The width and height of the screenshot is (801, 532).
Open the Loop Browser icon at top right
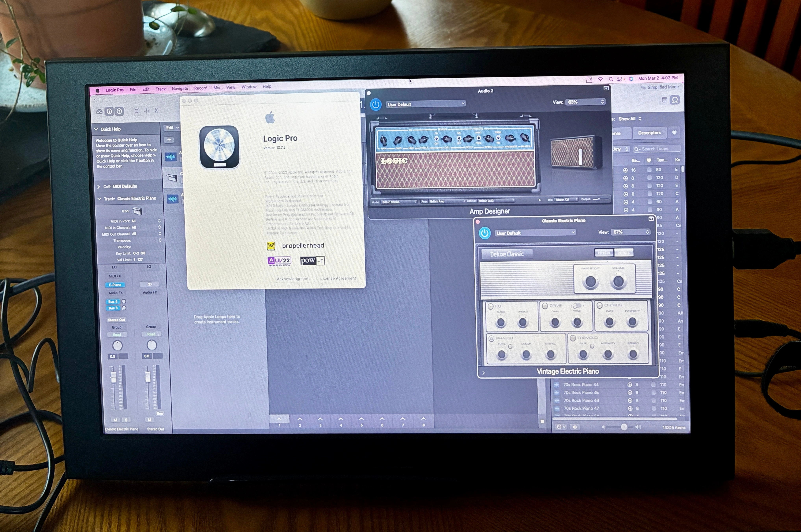point(675,100)
